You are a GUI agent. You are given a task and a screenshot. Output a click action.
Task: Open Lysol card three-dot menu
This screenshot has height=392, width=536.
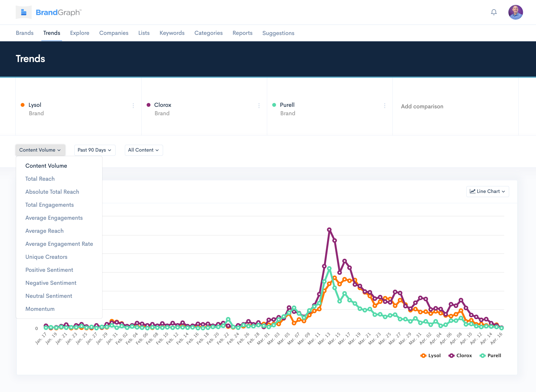133,106
